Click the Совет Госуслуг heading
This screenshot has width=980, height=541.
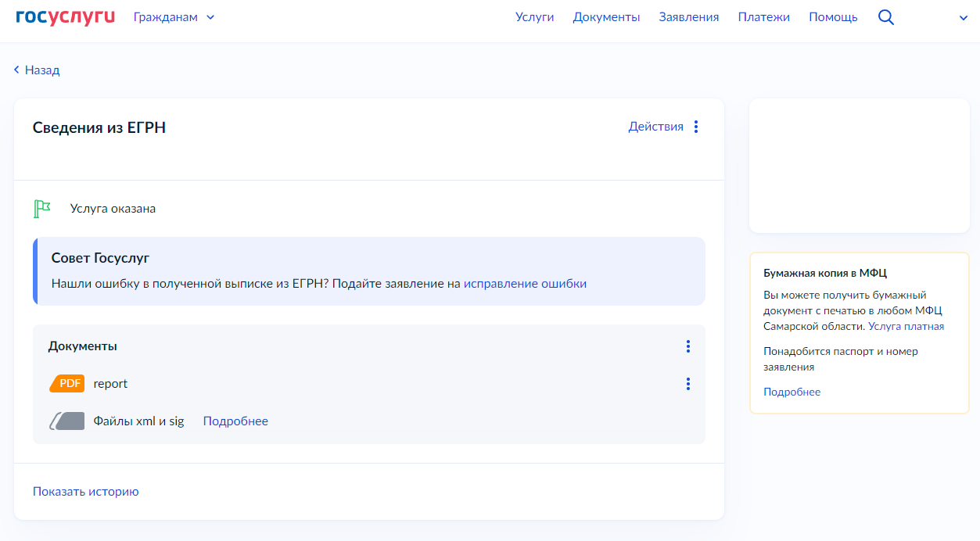click(100, 258)
